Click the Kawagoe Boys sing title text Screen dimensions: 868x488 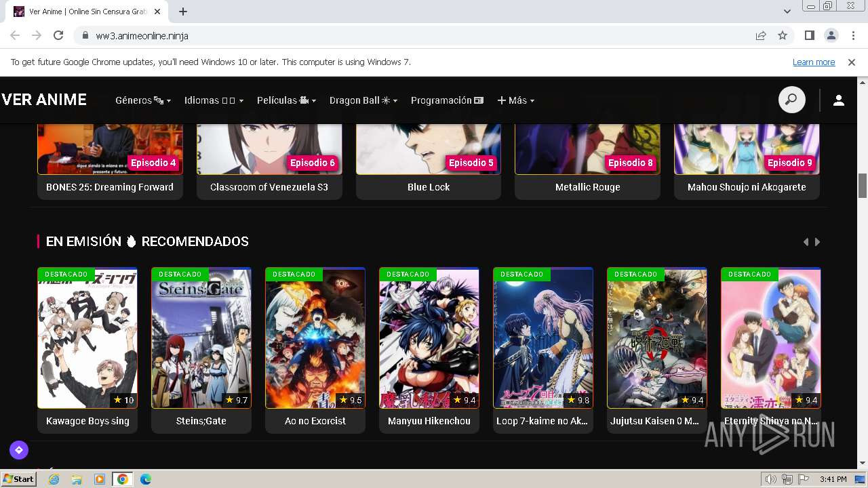87,421
